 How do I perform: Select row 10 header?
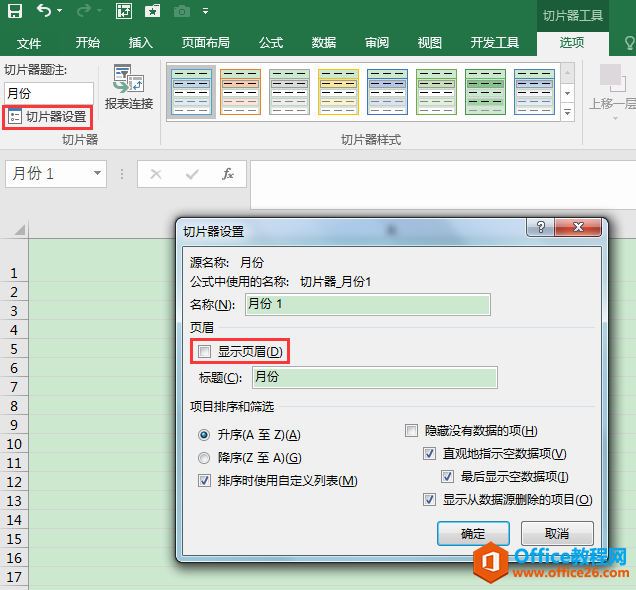(x=14, y=444)
